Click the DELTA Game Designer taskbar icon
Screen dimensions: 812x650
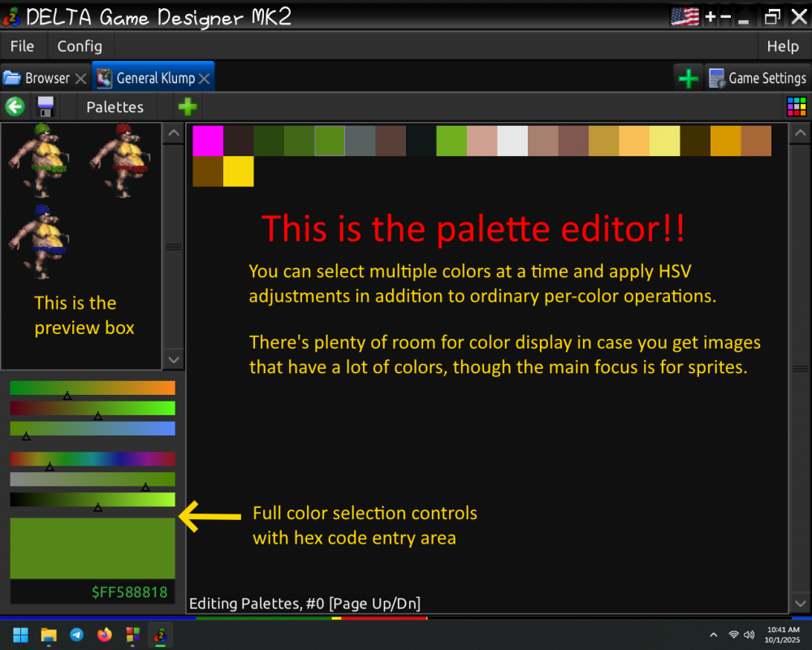click(x=160, y=635)
